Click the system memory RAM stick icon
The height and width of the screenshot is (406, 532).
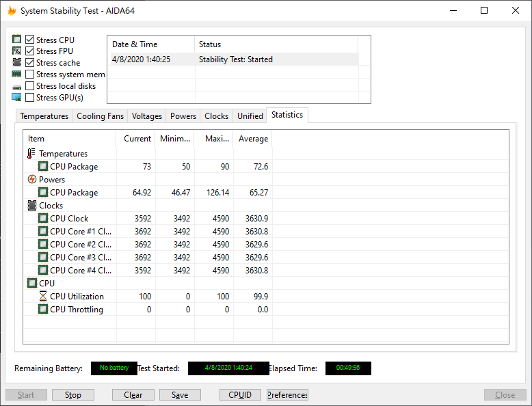(16, 74)
